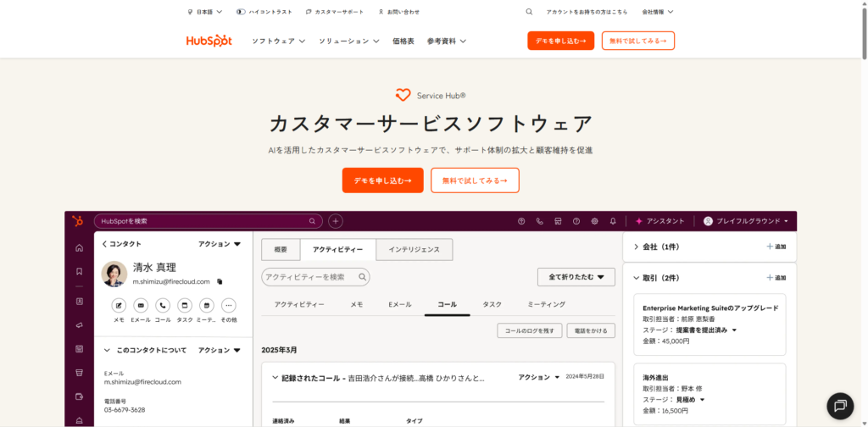The height and width of the screenshot is (427, 868).
Task: Open the Home icon in the purple sidebar
Action: (79, 247)
